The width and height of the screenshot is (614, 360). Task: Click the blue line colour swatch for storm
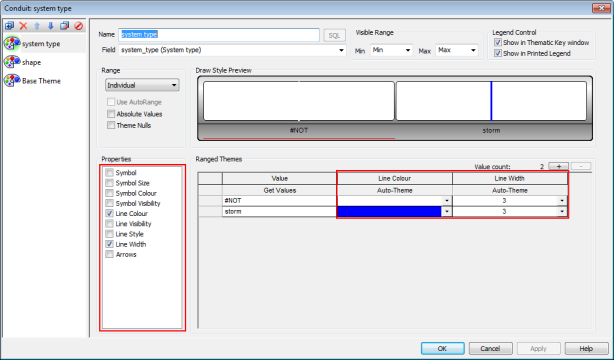click(x=390, y=212)
